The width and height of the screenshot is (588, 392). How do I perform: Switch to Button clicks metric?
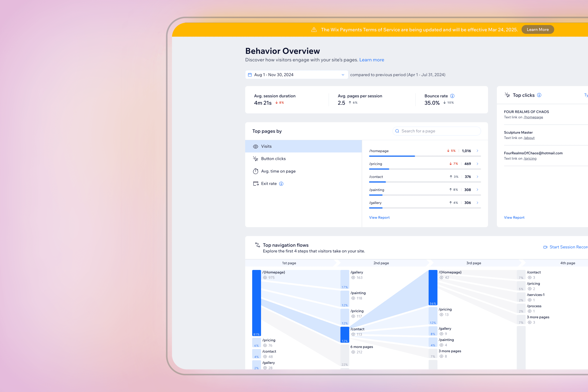coord(273,159)
